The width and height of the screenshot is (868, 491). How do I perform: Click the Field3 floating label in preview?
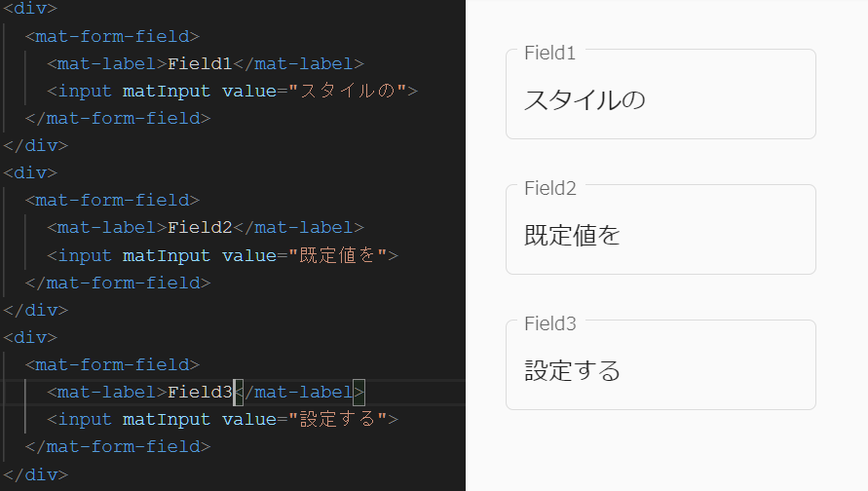pos(549,323)
